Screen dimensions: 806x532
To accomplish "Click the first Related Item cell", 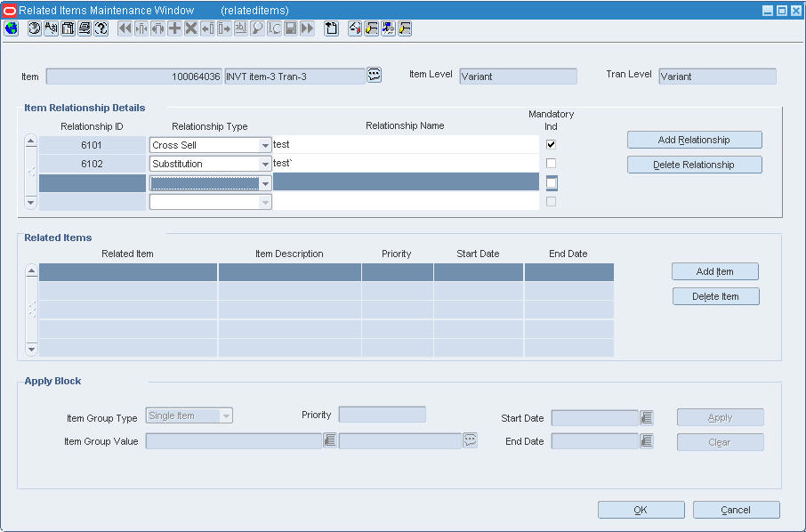I will coord(128,272).
